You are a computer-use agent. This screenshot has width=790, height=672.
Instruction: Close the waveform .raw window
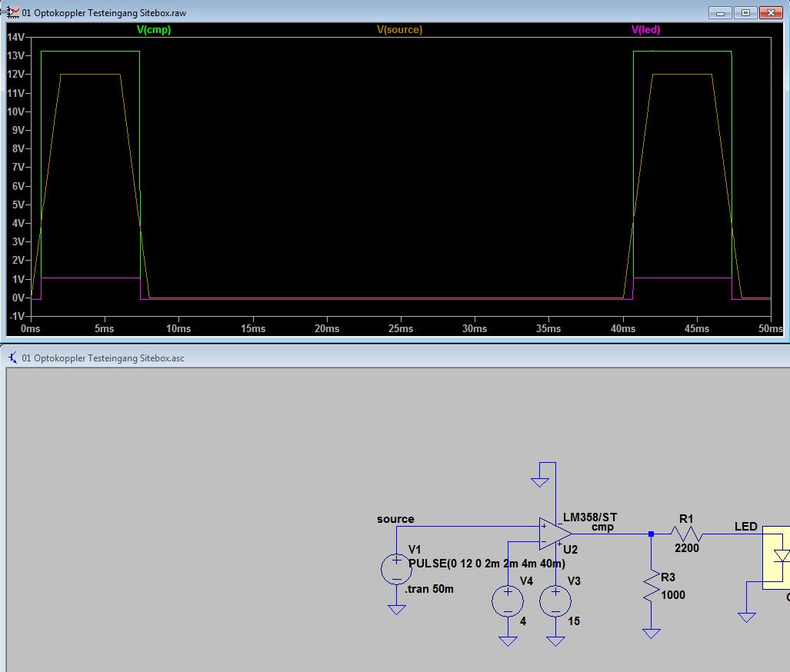click(x=771, y=12)
